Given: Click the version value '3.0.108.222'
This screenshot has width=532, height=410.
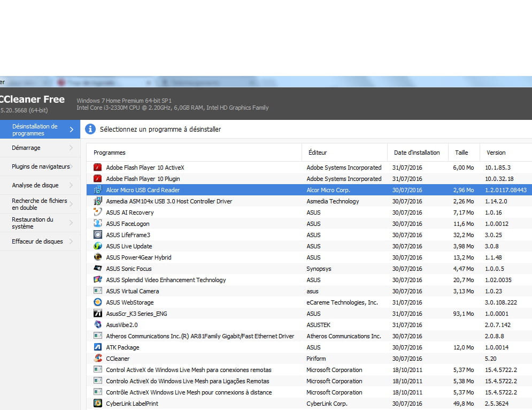Looking at the screenshot, I should tap(501, 302).
